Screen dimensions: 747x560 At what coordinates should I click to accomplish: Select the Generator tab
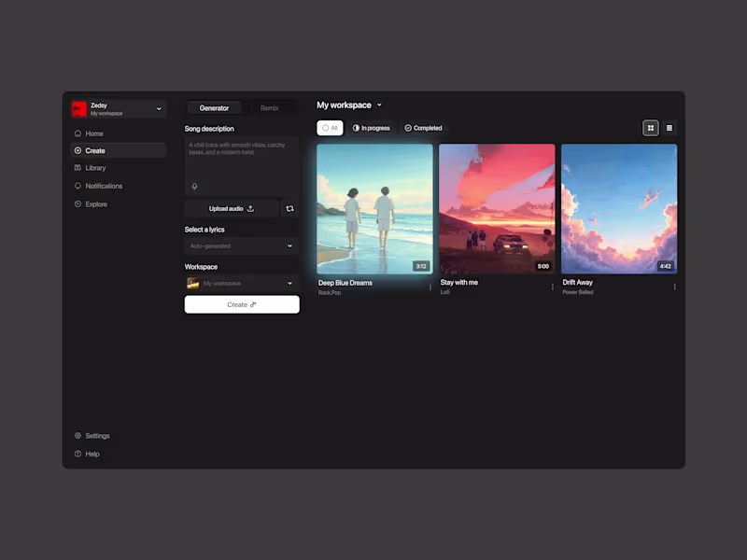tap(214, 108)
